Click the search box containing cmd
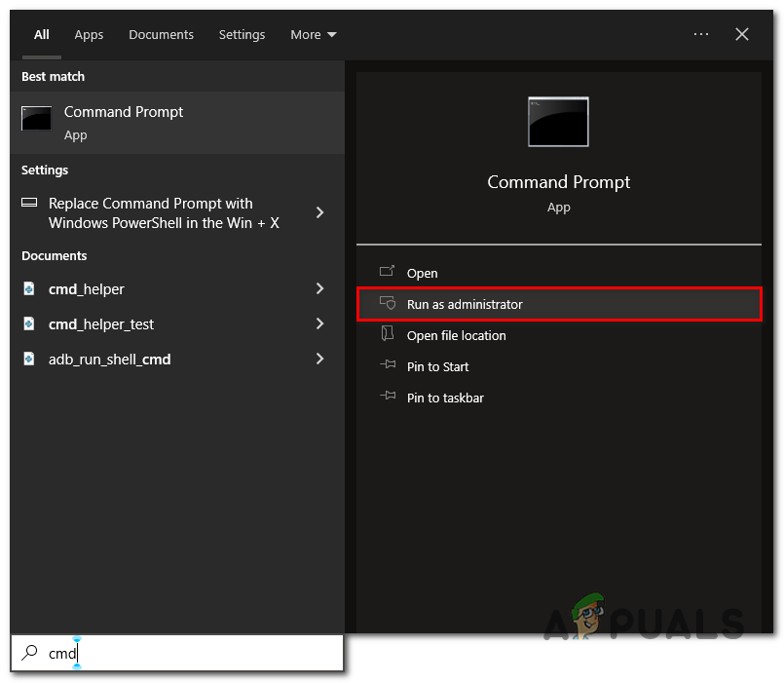784x683 pixels. point(177,653)
